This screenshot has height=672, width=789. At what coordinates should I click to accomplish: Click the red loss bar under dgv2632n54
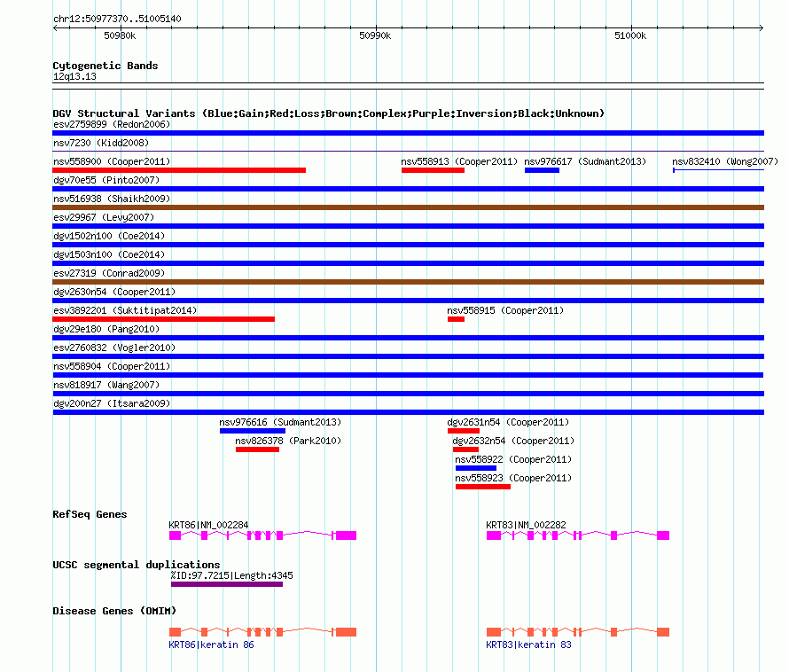click(465, 449)
